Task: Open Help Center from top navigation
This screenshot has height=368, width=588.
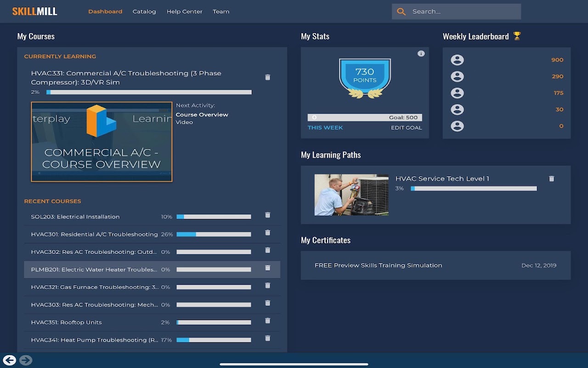Action: tap(184, 11)
